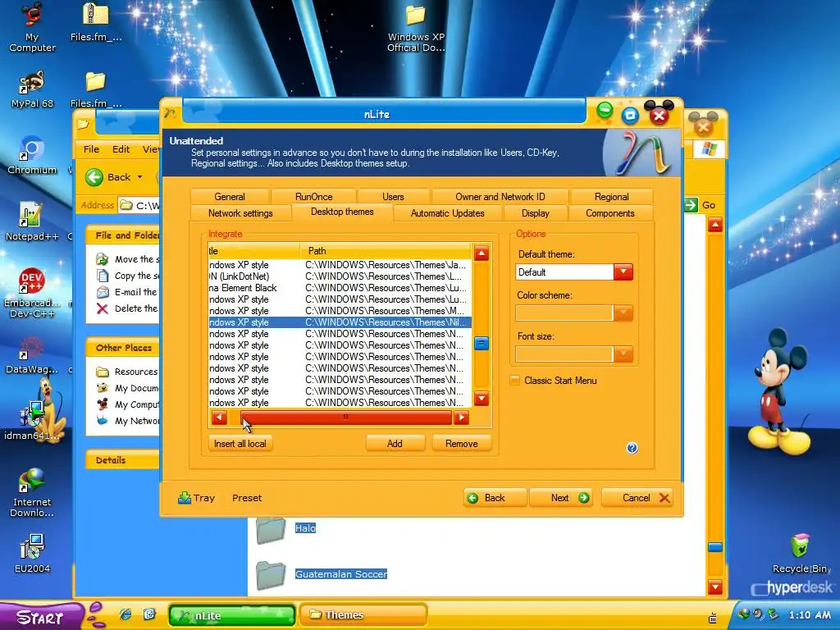Open the File menu in the explorer window

[91, 149]
